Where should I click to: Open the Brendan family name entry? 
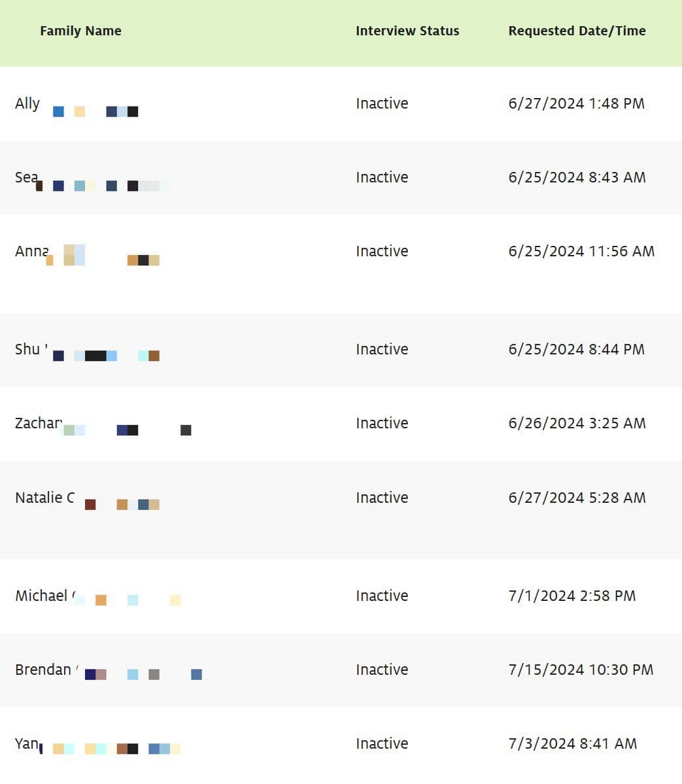(x=43, y=670)
